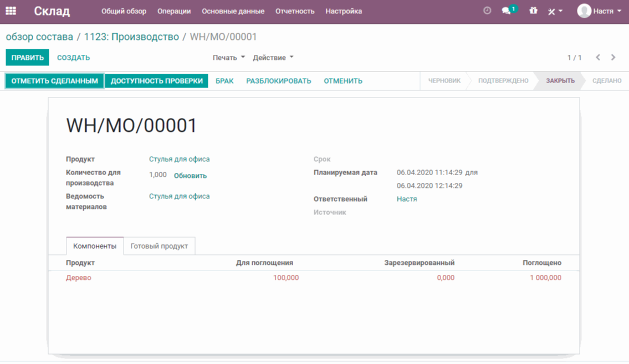Go to next record with right arrow
The width and height of the screenshot is (629, 364).
(613, 58)
